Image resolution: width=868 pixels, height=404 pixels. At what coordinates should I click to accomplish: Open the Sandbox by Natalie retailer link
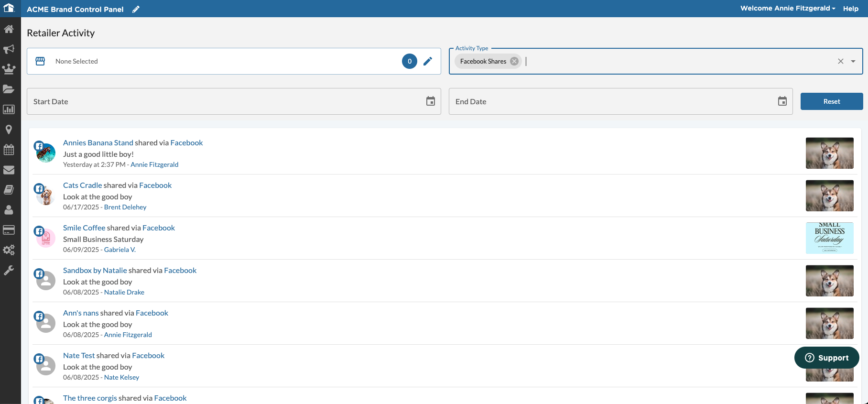tap(95, 270)
